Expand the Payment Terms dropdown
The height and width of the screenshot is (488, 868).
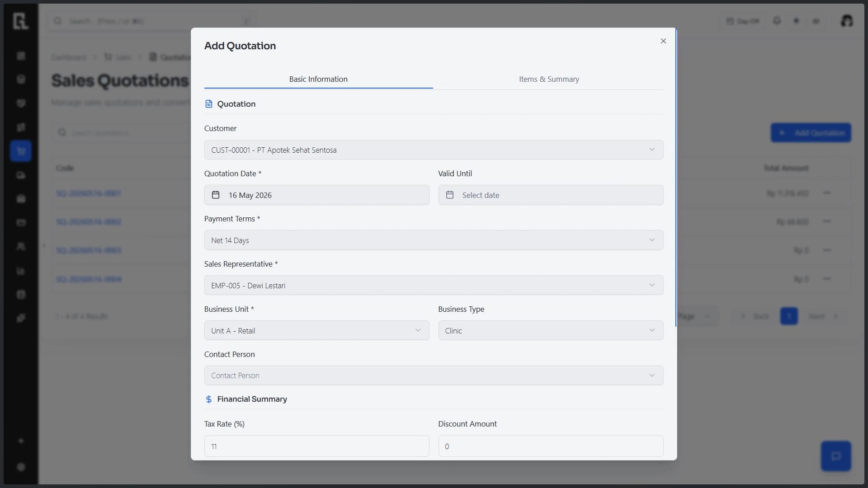(x=434, y=240)
